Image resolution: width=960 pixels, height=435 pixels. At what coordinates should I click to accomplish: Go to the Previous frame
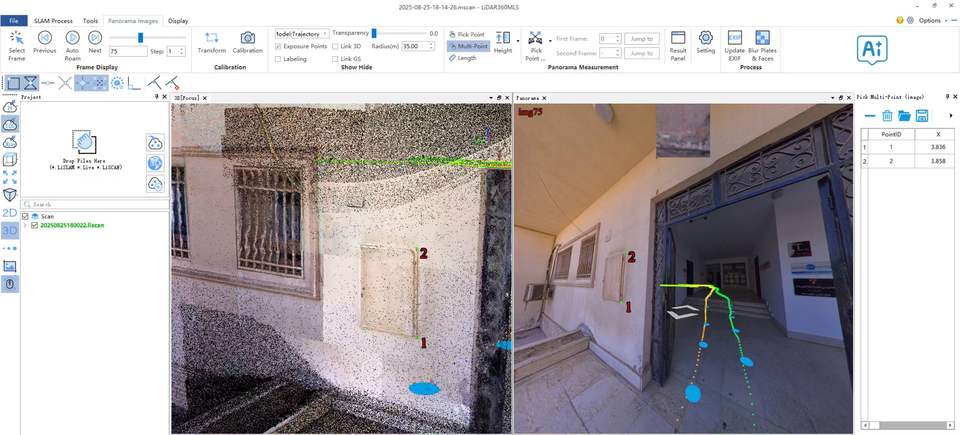[44, 42]
